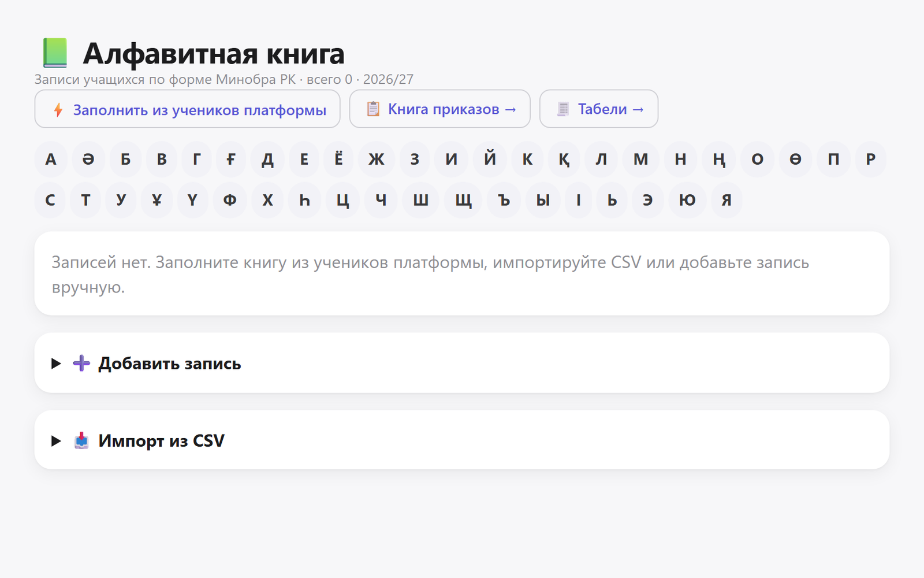Screen dimensions: 924x578
Task: Filter by letter Ф
Action: pyautogui.click(x=230, y=200)
